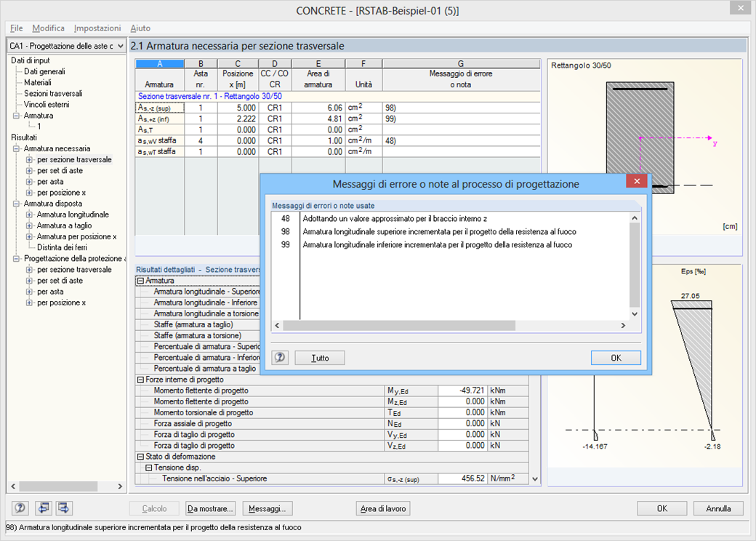This screenshot has height=541, width=756.
Task: Click the 456.52 steel stress value
Action: tap(463, 478)
